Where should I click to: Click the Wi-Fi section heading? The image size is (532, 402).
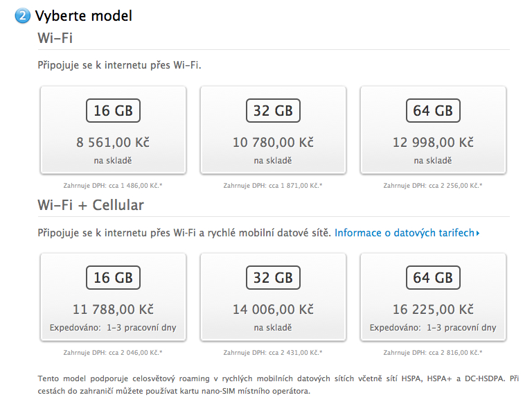tap(55, 37)
